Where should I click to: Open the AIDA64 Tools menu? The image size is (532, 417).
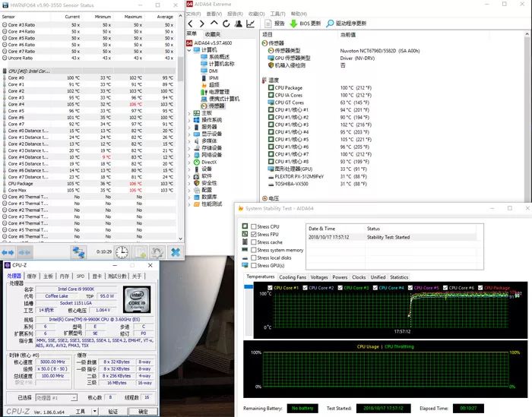pos(277,14)
